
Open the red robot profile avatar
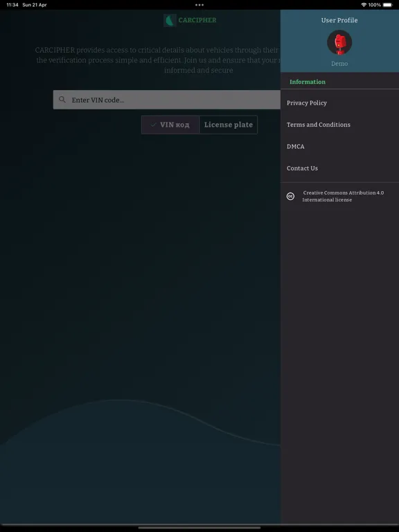click(x=339, y=42)
